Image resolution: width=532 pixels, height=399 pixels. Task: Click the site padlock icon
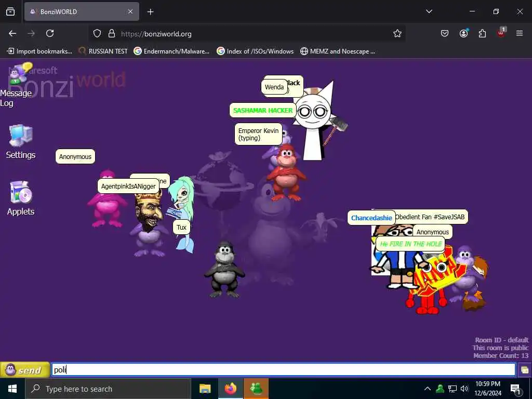pos(112,34)
